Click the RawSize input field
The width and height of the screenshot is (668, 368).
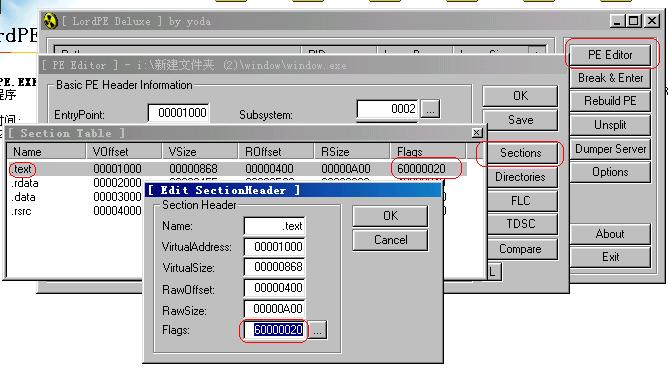pyautogui.click(x=274, y=308)
